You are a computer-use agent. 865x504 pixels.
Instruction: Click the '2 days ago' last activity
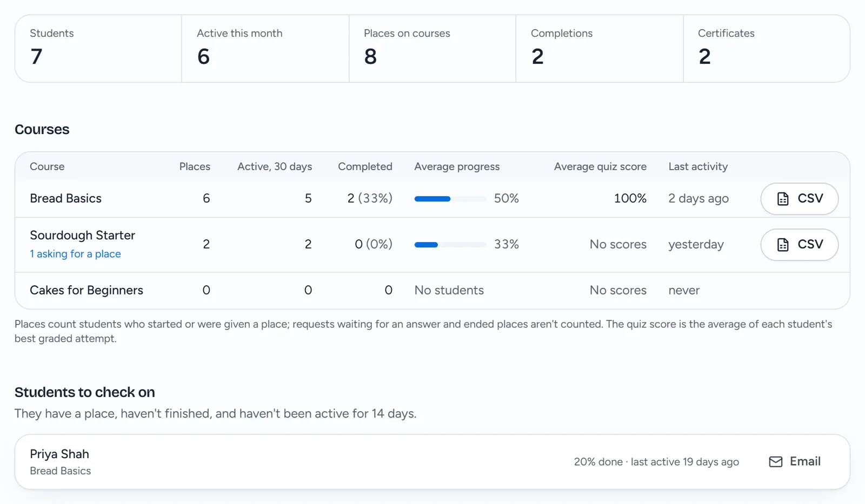(698, 198)
